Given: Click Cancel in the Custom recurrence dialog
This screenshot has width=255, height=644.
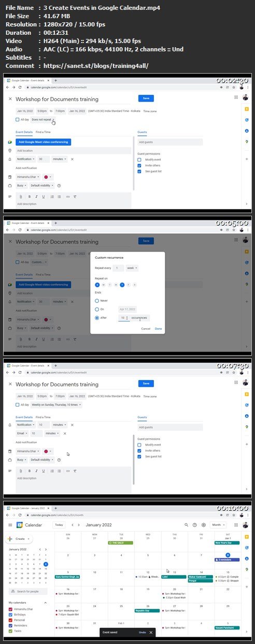Looking at the screenshot, I should (x=146, y=328).
